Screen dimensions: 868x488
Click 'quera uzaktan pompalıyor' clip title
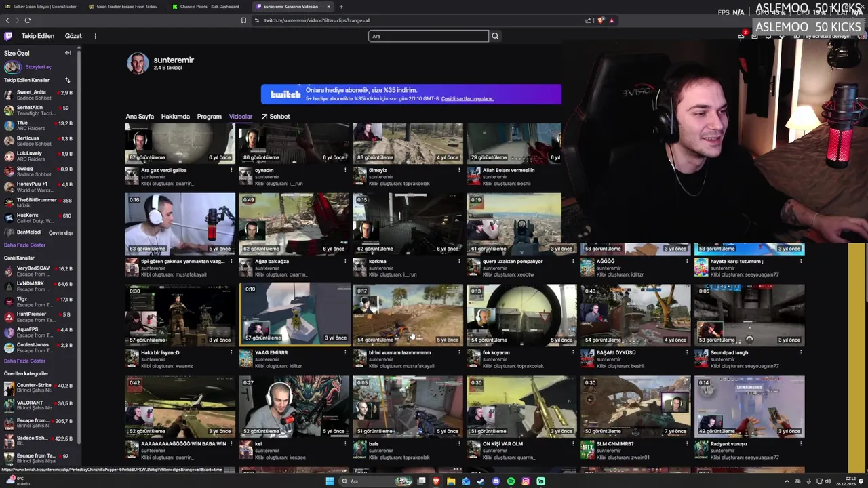coord(513,261)
